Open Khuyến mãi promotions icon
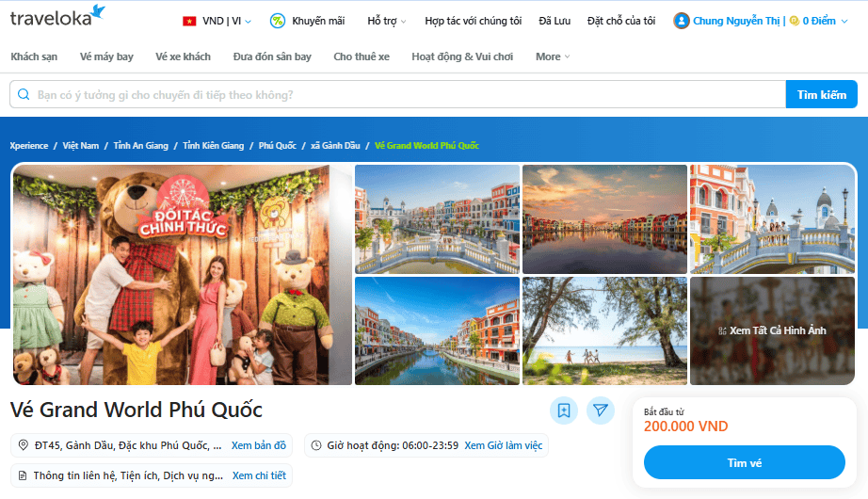Image resolution: width=868 pixels, height=499 pixels. pos(278,21)
